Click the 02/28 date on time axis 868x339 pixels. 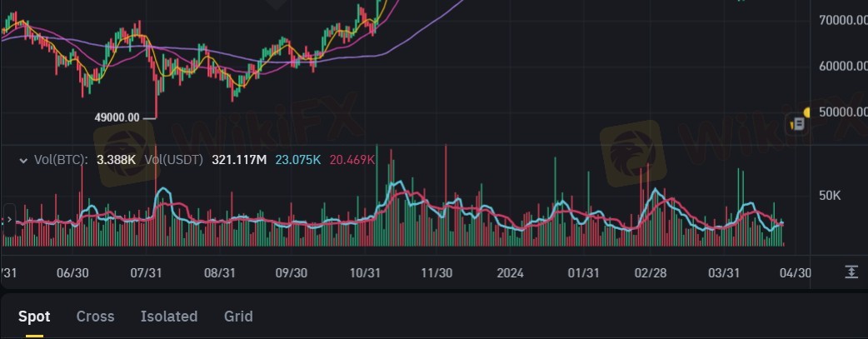coord(651,273)
